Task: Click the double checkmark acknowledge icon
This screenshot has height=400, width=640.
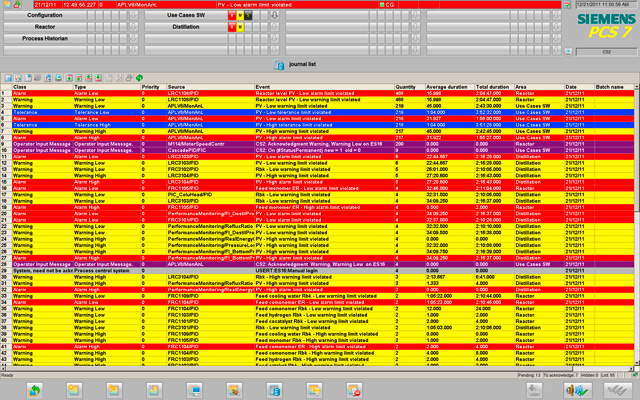Action: point(618,389)
